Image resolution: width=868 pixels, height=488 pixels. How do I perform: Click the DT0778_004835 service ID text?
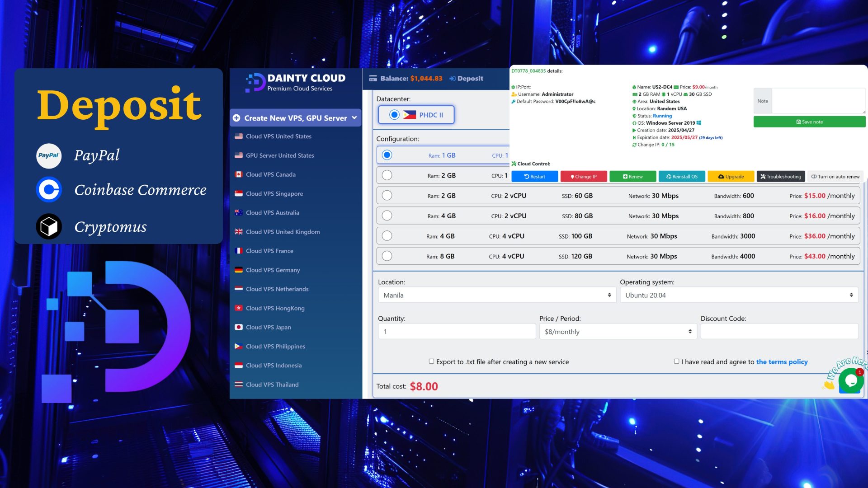tap(528, 71)
